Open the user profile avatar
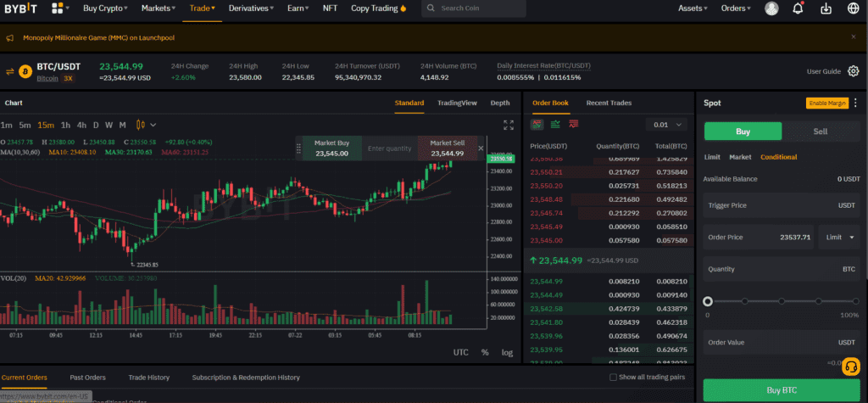 click(x=771, y=8)
